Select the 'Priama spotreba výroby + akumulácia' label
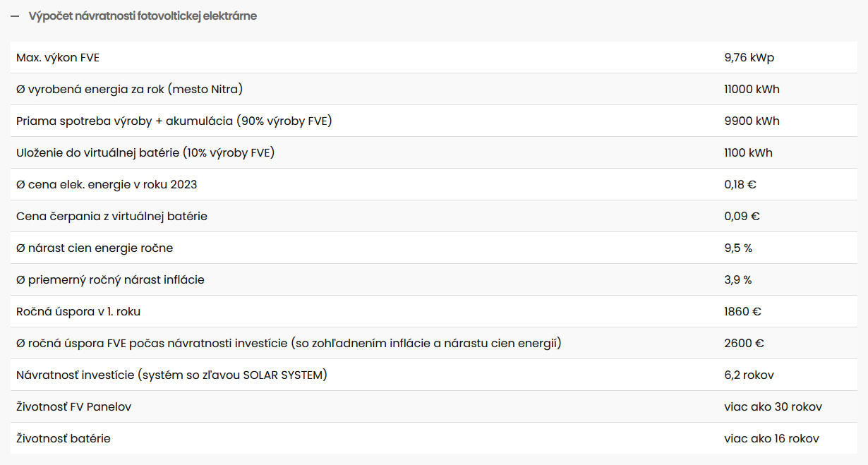This screenshot has width=868, height=465. click(174, 121)
